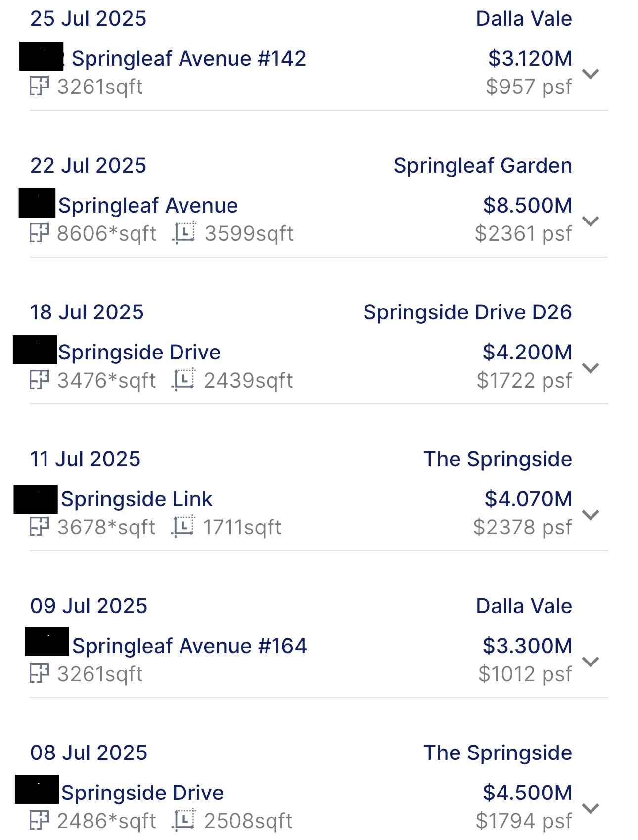This screenshot has width=638, height=840.
Task: Click floor area icon beside 2486*sqft
Action: tap(39, 820)
